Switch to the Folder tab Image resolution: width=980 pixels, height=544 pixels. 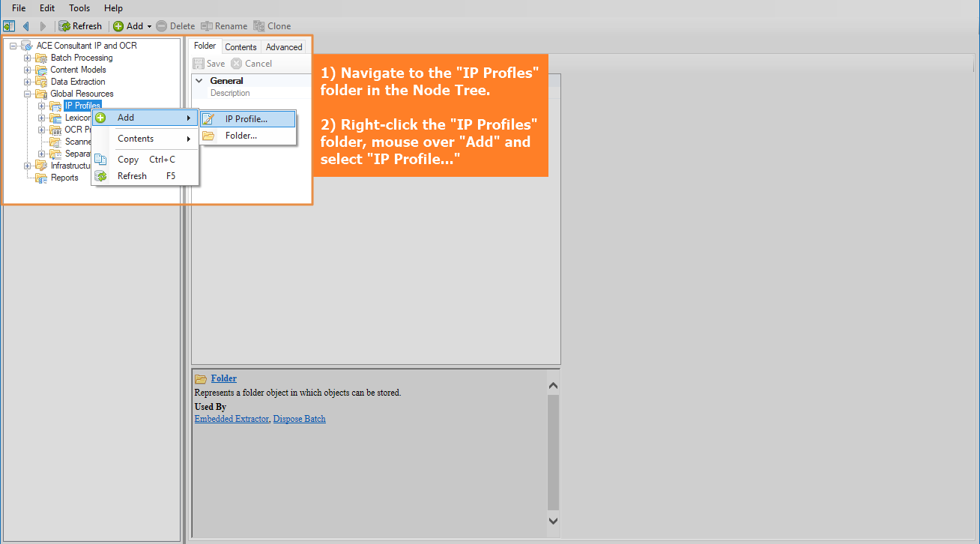tap(205, 46)
